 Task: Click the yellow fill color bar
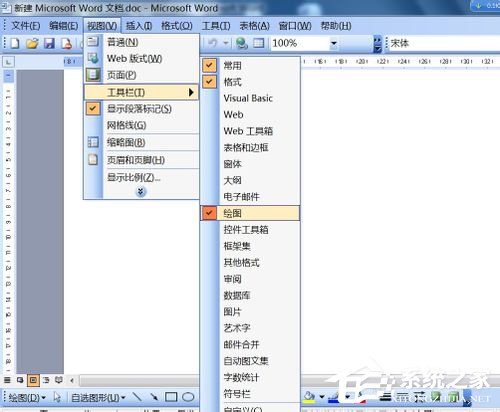(309, 401)
